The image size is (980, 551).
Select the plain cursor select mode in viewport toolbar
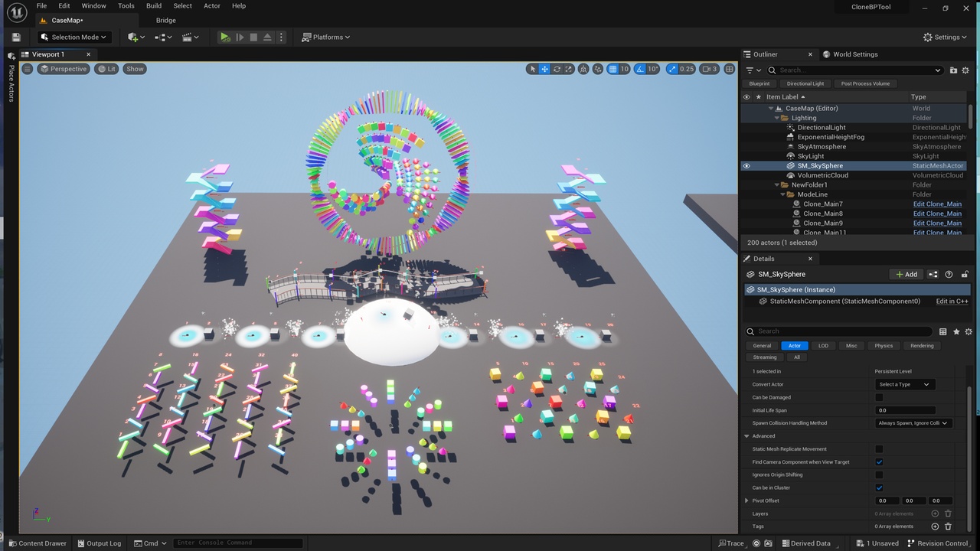[x=533, y=69]
